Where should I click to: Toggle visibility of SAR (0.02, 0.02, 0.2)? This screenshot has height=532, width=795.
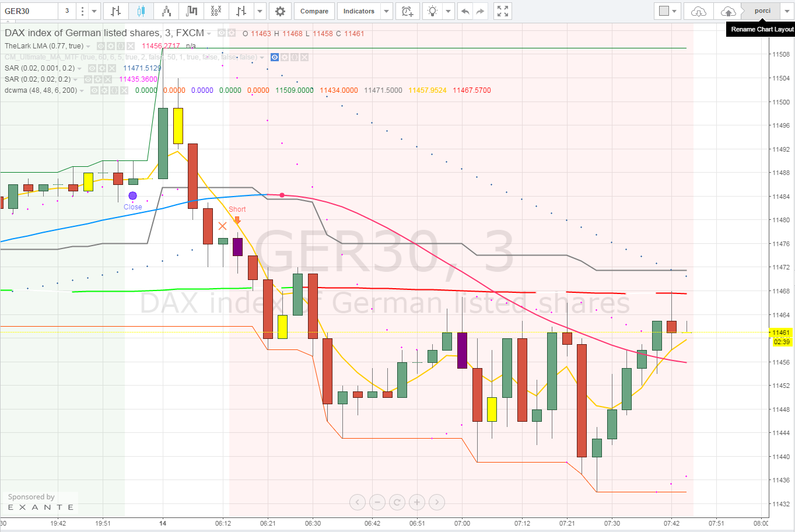pos(87,79)
